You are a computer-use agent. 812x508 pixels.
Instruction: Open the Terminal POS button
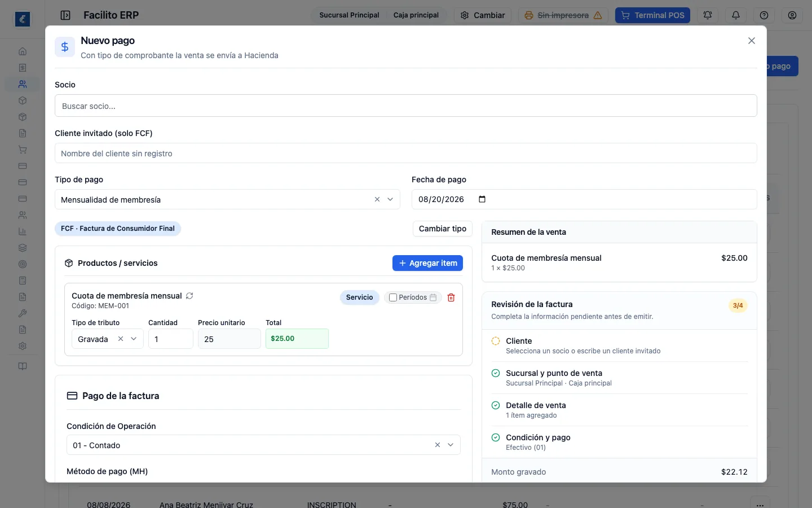[x=652, y=15]
